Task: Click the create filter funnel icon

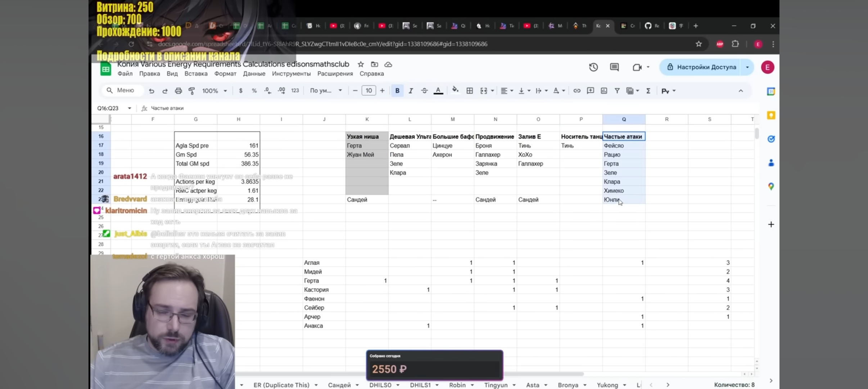Action: tap(617, 91)
